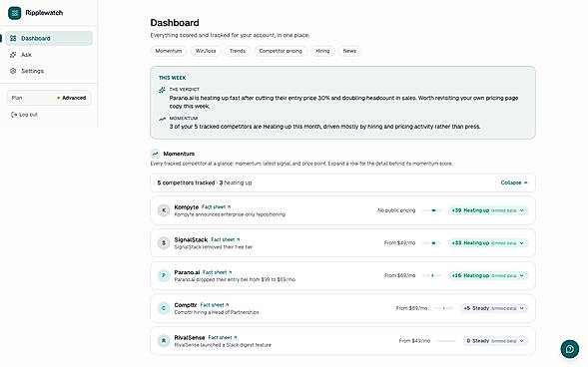Click the Parano.ai P avatar
Viewport: 588px width, 367px height.
(x=164, y=275)
